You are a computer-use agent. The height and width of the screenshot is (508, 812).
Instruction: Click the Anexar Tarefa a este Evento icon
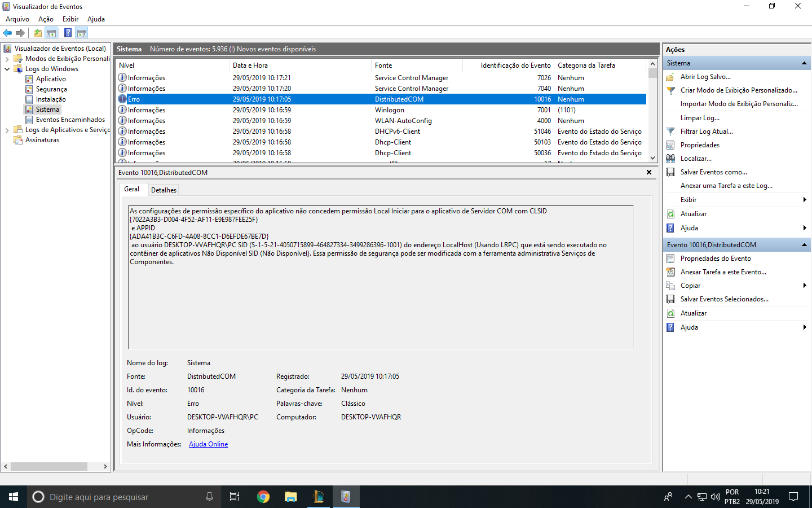670,272
